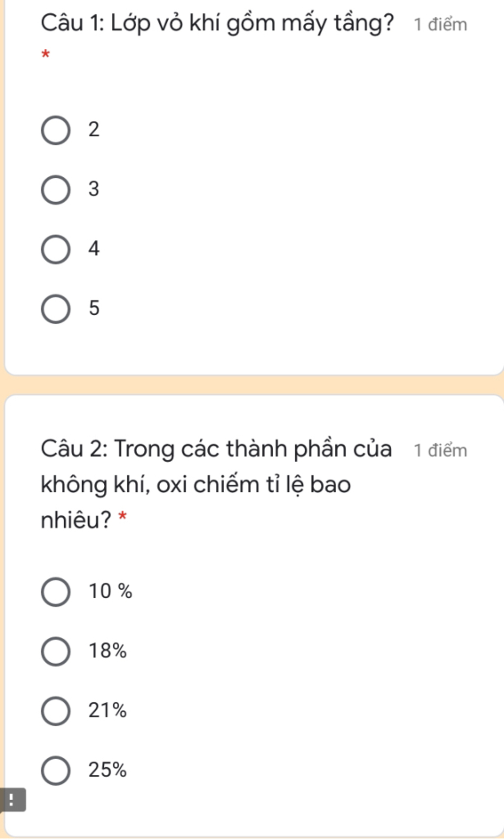Click the '25%' option label text
504x840 pixels.
click(107, 770)
